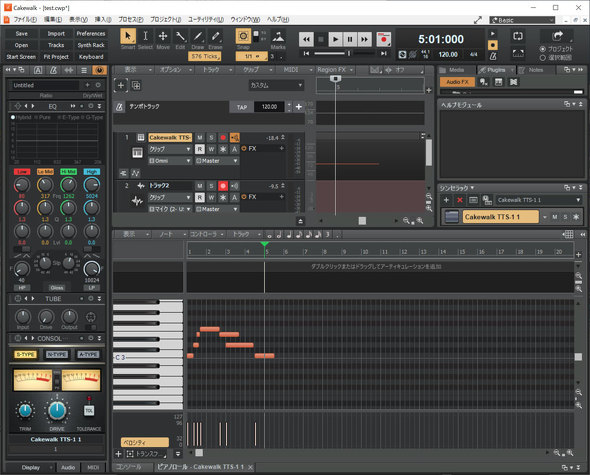Click the Fast Forward transport button
590x475 pixels.
(364, 39)
